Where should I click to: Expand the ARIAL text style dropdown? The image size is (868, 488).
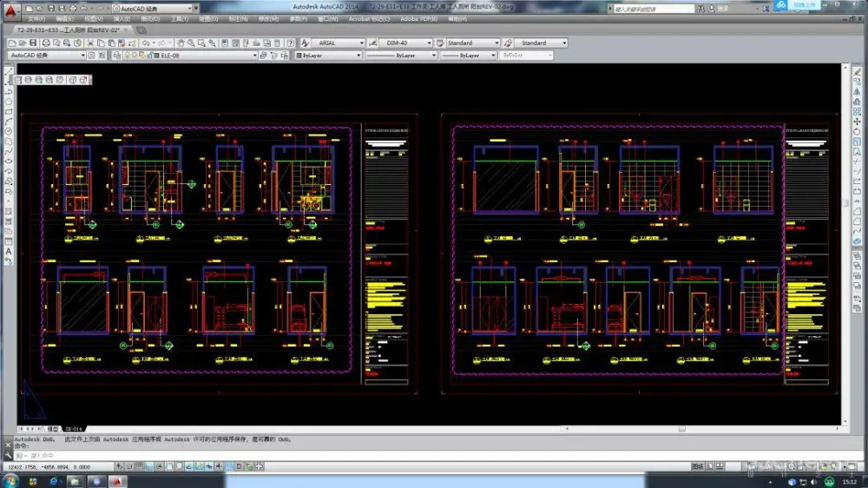click(x=362, y=43)
